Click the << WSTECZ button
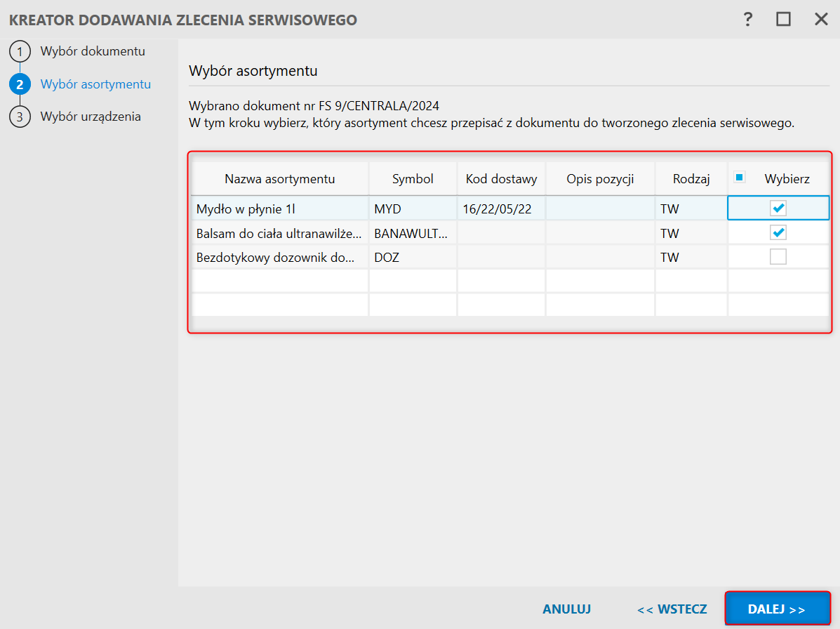The height and width of the screenshot is (629, 840). (x=672, y=609)
